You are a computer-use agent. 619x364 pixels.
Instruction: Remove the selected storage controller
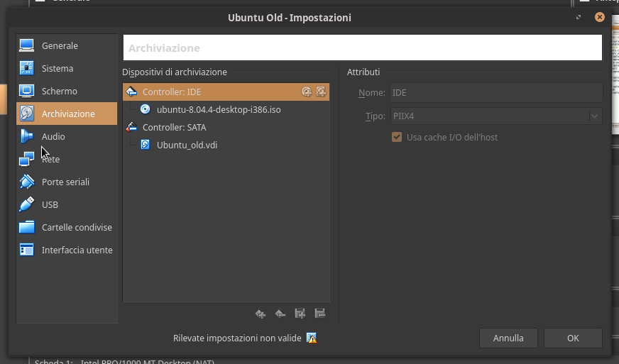pyautogui.click(x=280, y=314)
